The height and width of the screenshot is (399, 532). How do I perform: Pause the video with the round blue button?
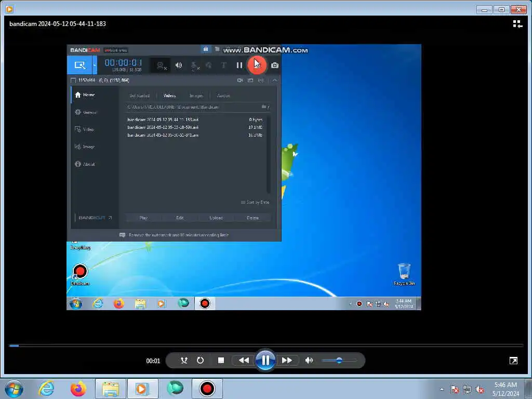click(265, 361)
